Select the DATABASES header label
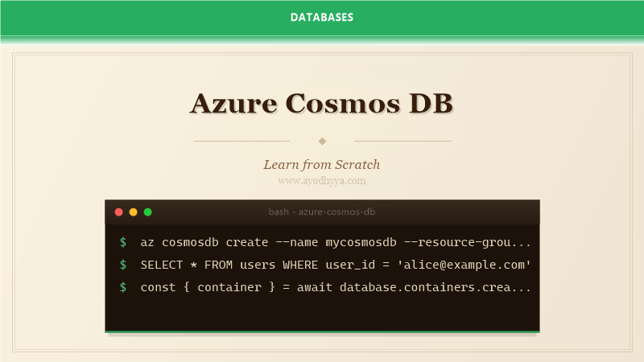 (x=322, y=17)
